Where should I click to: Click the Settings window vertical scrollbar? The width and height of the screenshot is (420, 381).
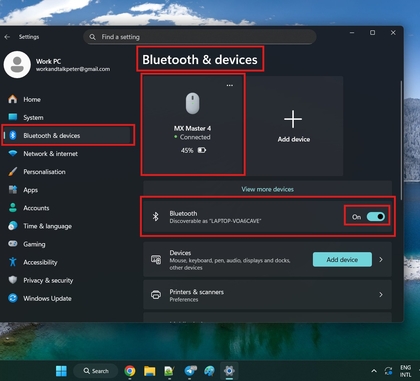coord(401,140)
